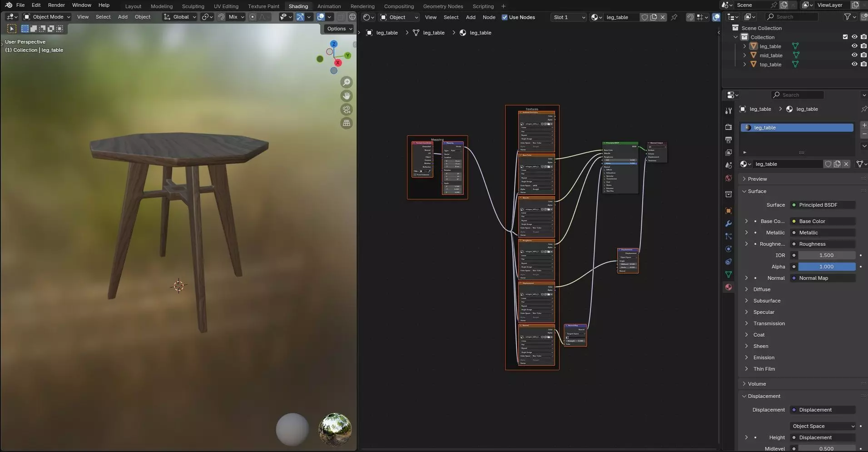Open the Slot 1 dropdown
Screen dimensions: 868x452
click(569, 17)
